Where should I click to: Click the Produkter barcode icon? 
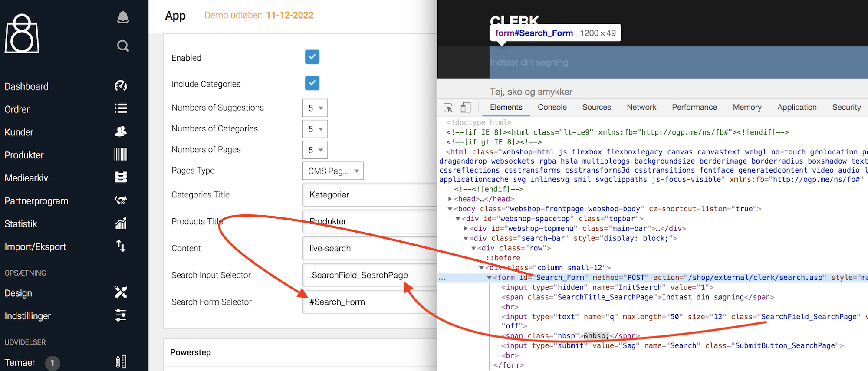point(121,154)
